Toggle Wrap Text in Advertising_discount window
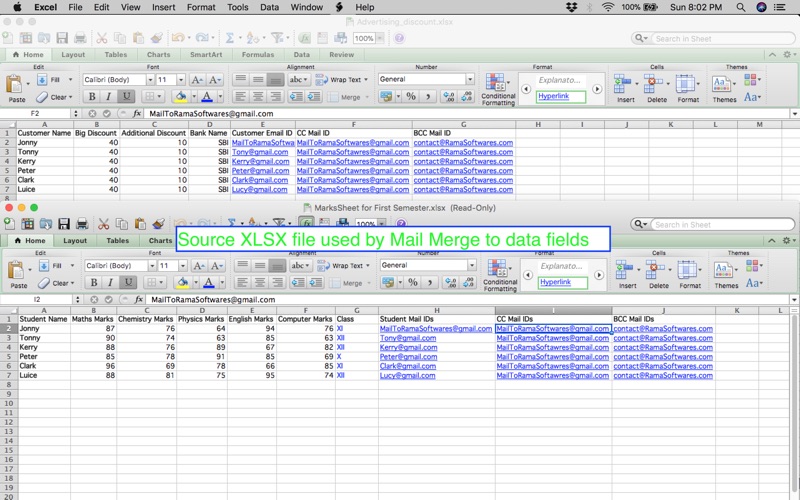 point(341,80)
